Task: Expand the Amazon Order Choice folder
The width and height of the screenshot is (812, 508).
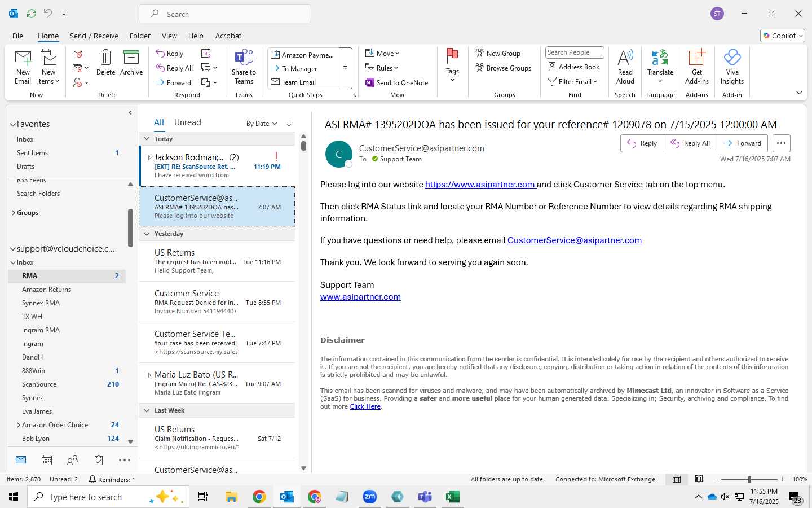Action: (19, 425)
